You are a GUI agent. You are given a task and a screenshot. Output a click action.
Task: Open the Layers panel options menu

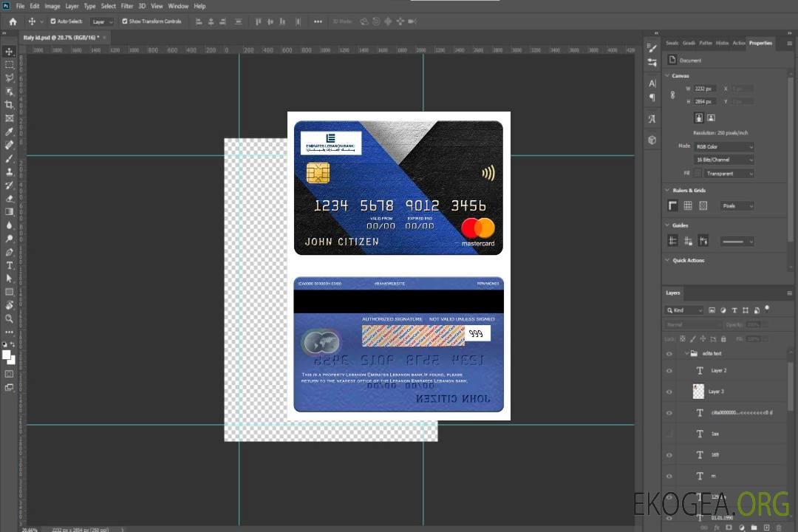789,293
